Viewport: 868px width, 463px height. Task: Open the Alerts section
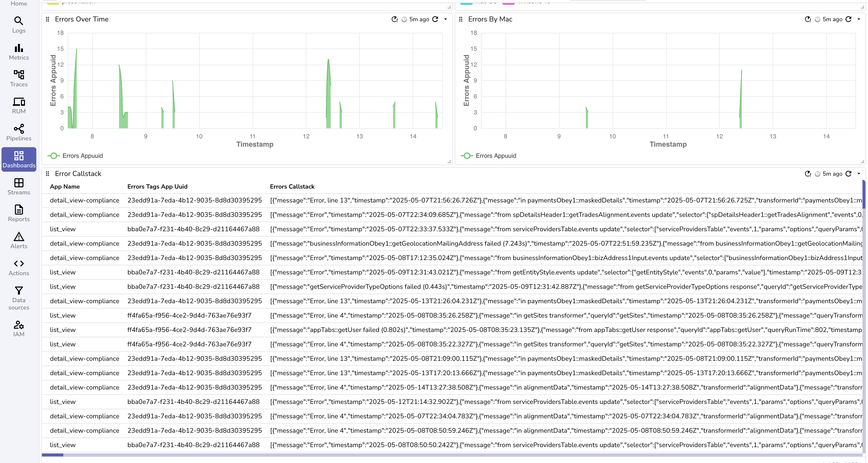(18, 240)
